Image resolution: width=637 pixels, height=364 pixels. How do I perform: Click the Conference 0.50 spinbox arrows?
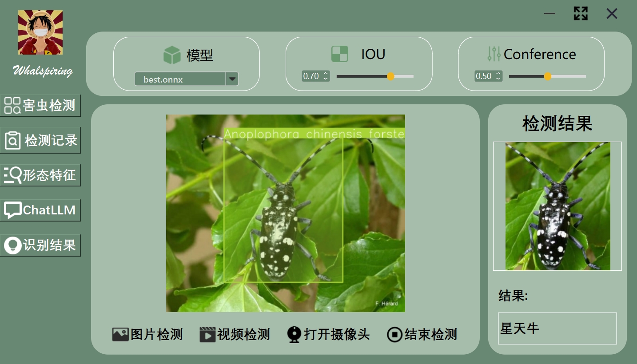498,76
